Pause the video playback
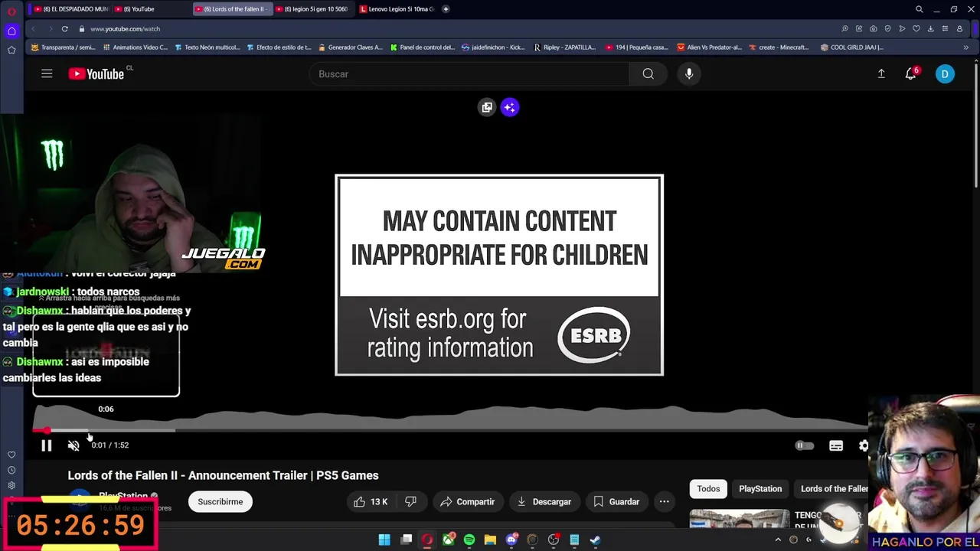The width and height of the screenshot is (980, 551). pos(46,445)
